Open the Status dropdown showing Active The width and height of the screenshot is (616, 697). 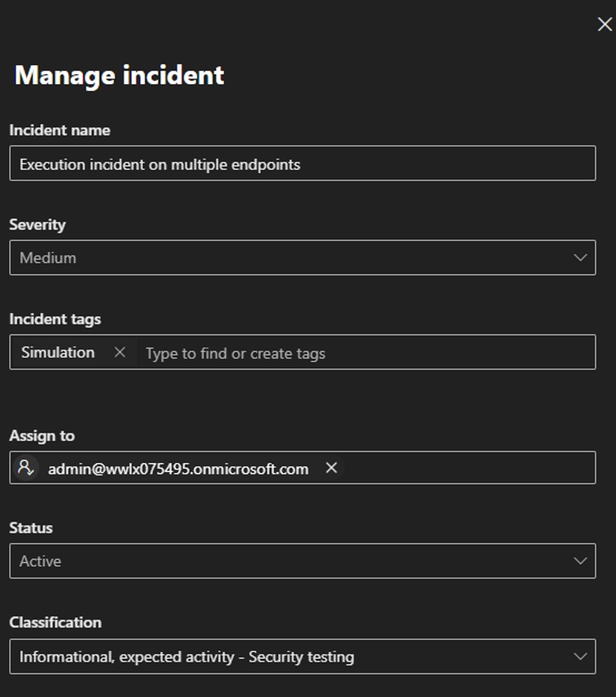(302, 561)
